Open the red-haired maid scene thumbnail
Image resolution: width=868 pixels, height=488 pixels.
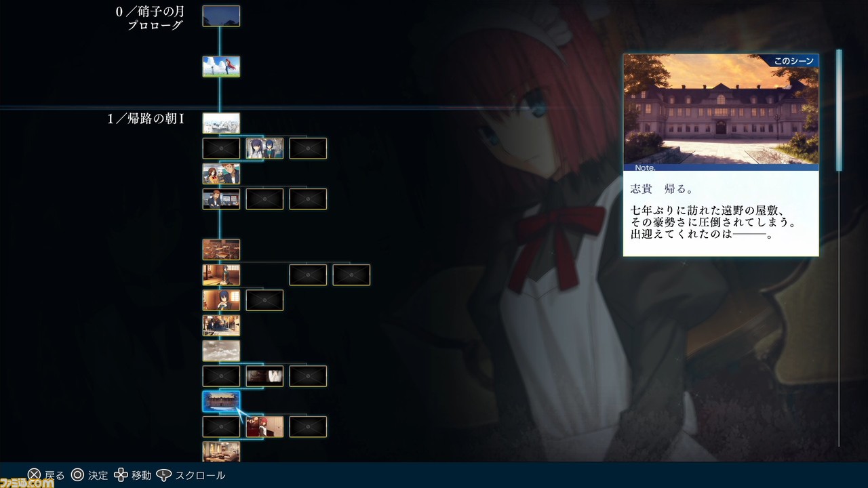[x=264, y=427]
